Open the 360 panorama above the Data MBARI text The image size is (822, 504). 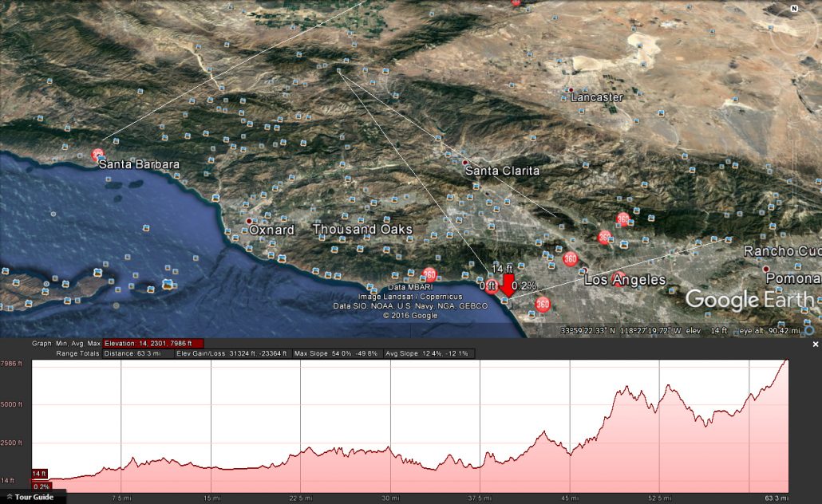(x=429, y=274)
